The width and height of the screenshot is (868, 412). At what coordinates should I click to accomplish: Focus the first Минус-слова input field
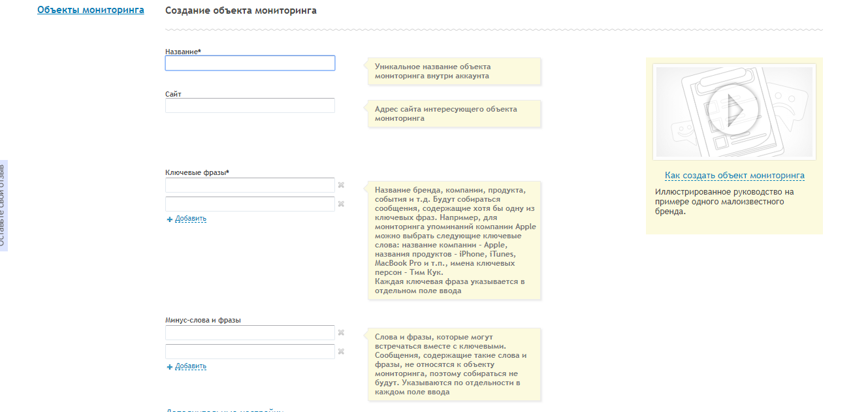(x=250, y=333)
